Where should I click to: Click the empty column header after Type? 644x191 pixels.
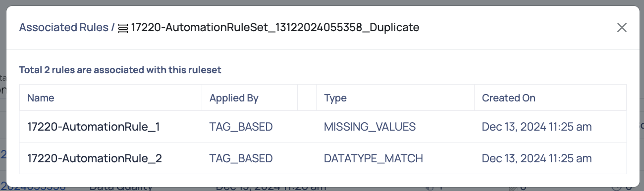click(x=465, y=97)
